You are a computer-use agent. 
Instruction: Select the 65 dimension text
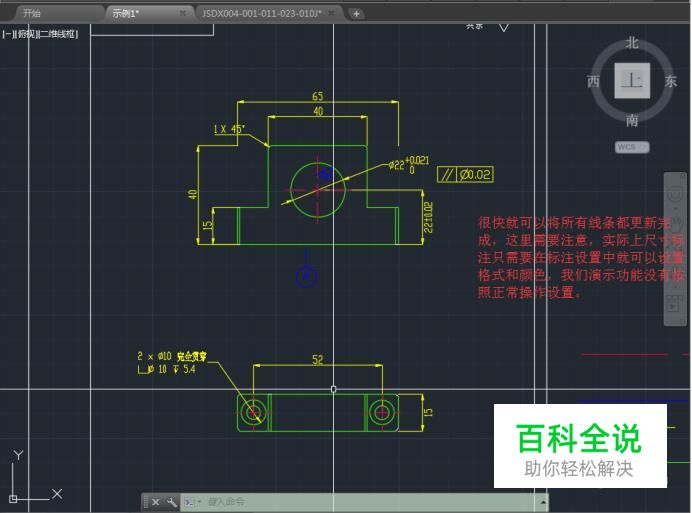(318, 96)
